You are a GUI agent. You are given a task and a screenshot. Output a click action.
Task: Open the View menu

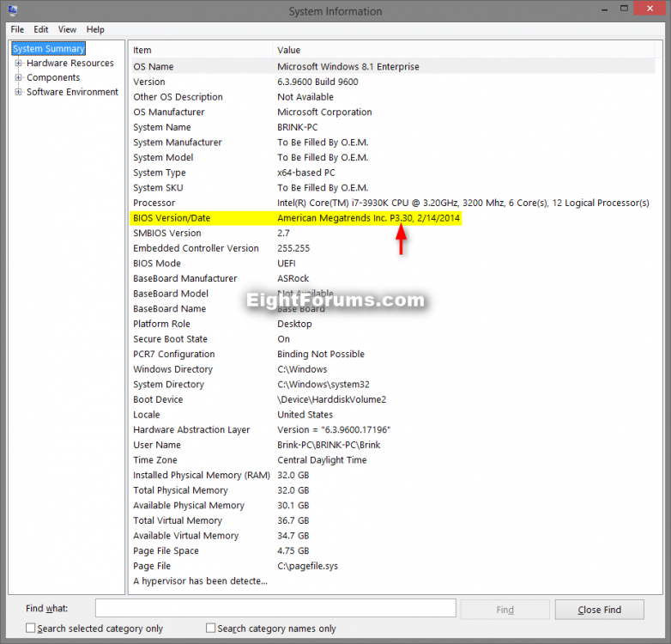click(x=67, y=29)
